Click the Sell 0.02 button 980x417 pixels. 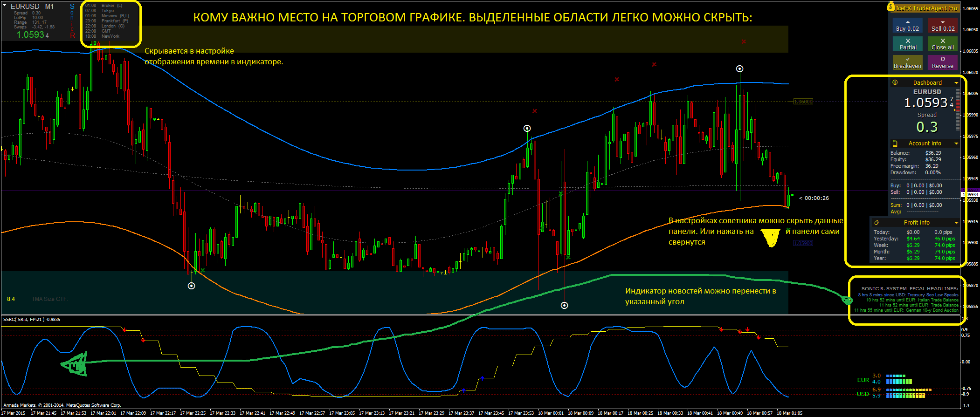point(943,25)
